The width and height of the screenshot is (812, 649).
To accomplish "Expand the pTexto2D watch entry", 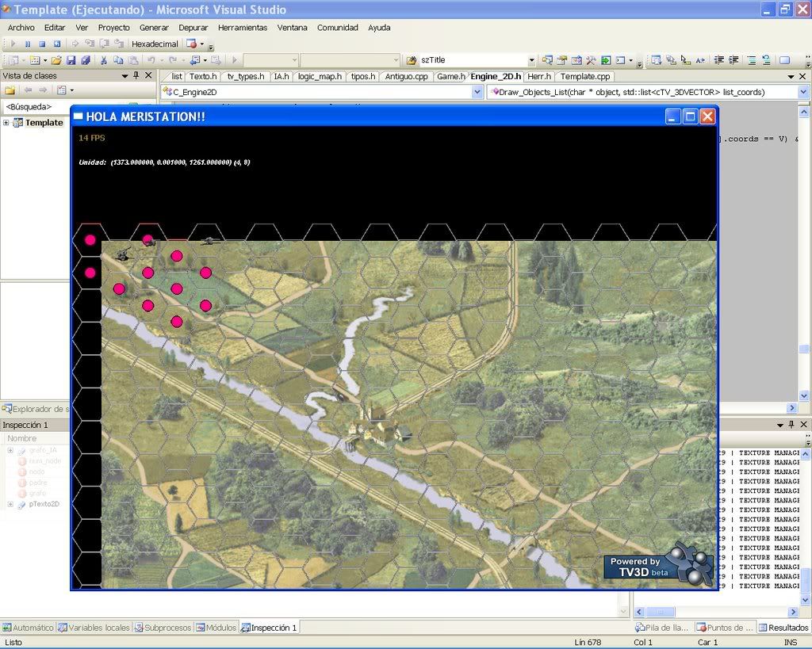I will 10,504.
